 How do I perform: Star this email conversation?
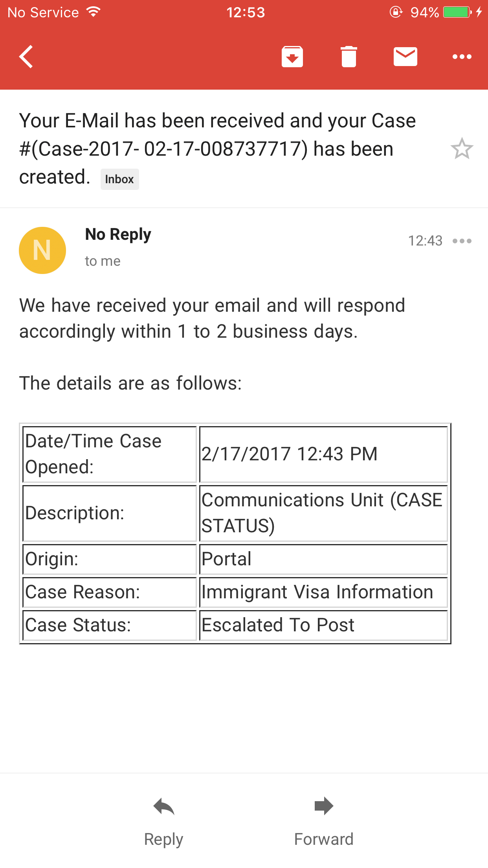click(x=462, y=149)
